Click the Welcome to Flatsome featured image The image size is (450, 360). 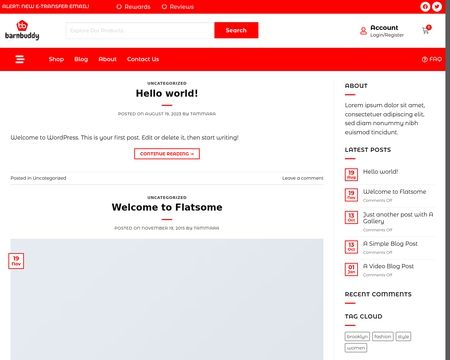tap(167, 299)
